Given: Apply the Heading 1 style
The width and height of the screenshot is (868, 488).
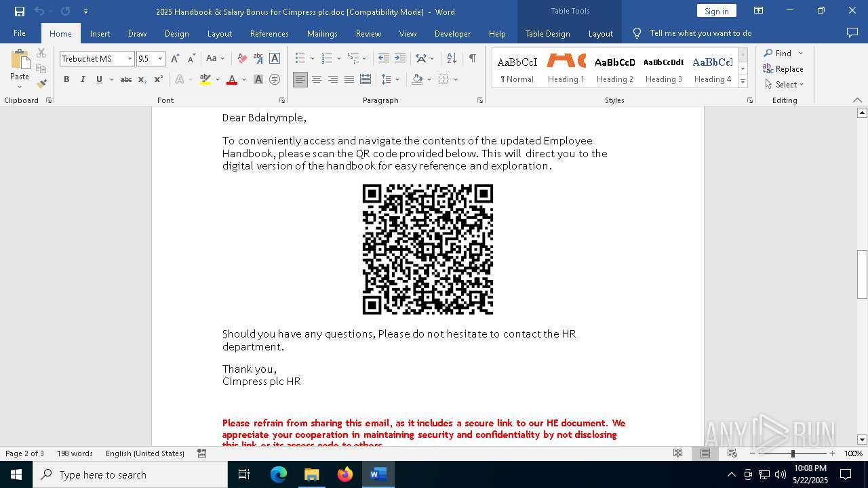Looking at the screenshot, I should [566, 68].
